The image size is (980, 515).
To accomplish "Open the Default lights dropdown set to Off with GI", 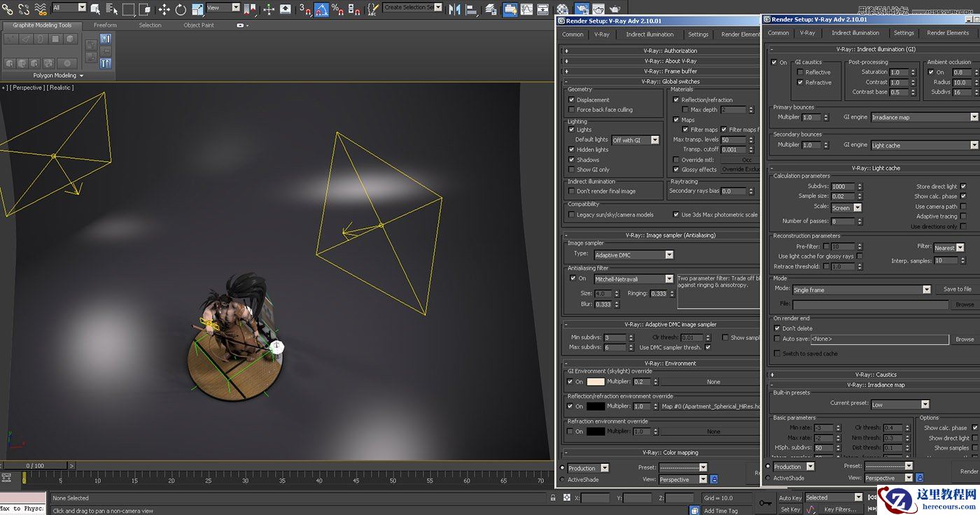I will click(x=635, y=139).
